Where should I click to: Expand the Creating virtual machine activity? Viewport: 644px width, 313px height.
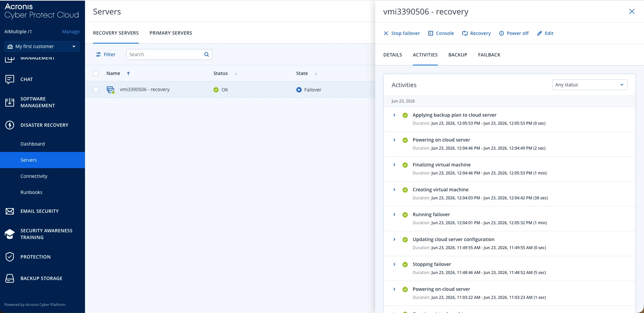click(394, 190)
